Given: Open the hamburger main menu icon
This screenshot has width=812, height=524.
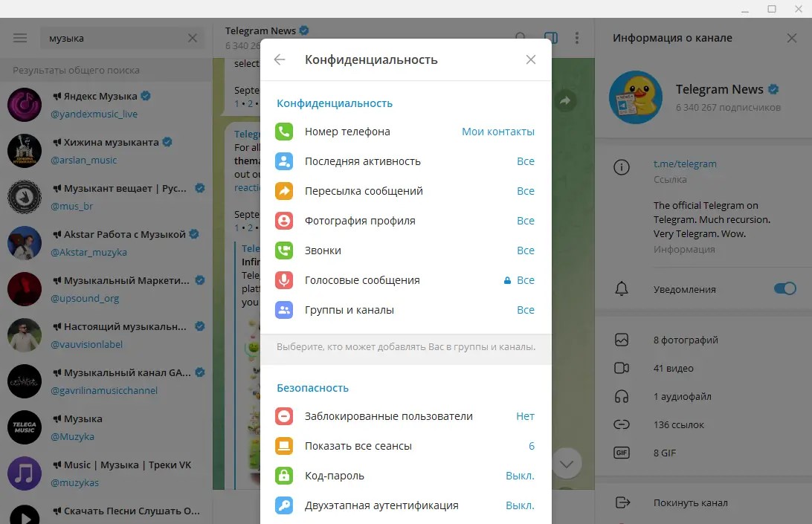Looking at the screenshot, I should (x=20, y=38).
